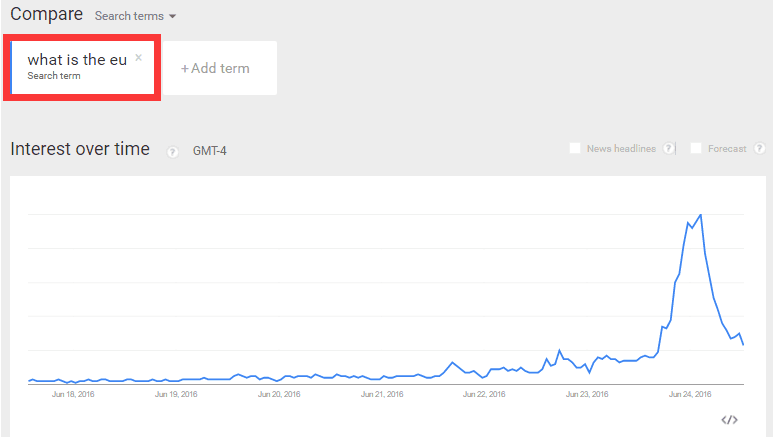Edit the 'what is the eu' search term

click(77, 61)
